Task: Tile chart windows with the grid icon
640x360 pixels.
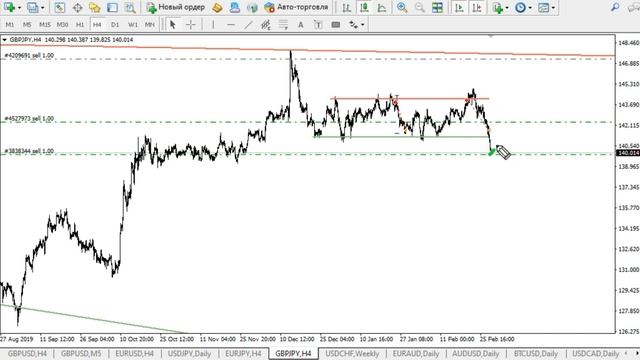Action: (x=437, y=7)
